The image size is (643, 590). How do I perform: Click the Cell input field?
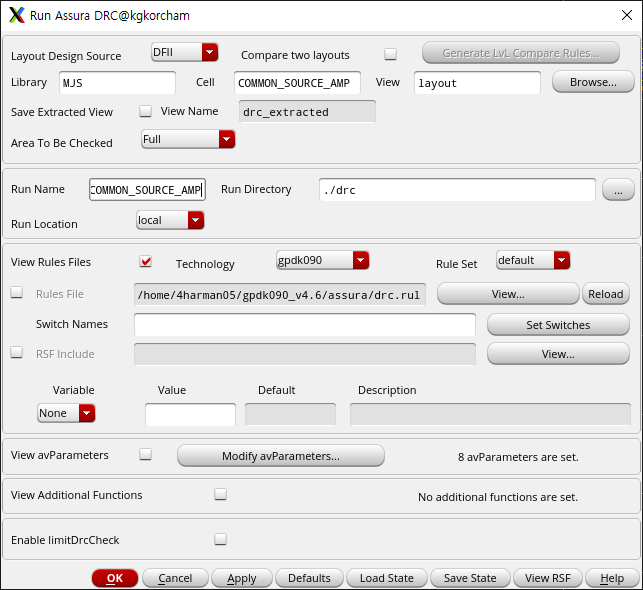click(x=297, y=83)
